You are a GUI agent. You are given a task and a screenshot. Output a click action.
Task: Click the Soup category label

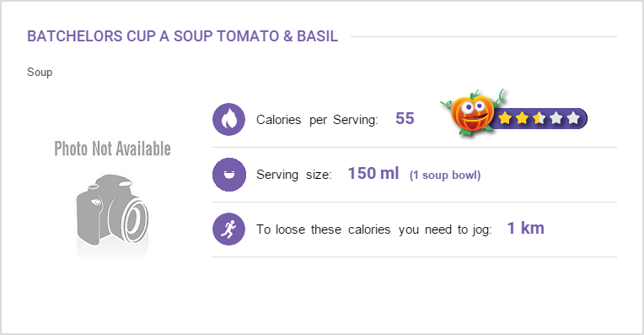click(x=40, y=72)
